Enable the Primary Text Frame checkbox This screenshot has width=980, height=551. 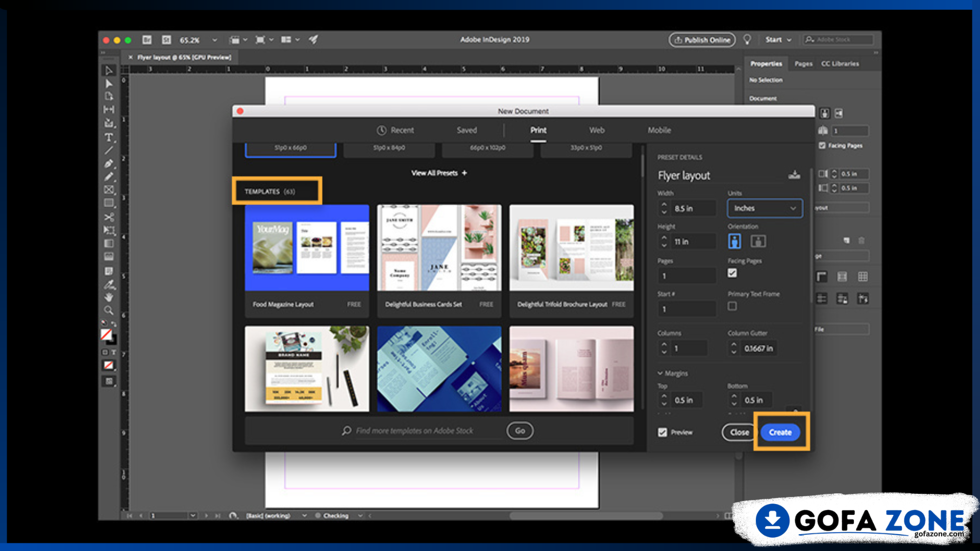pos(732,306)
